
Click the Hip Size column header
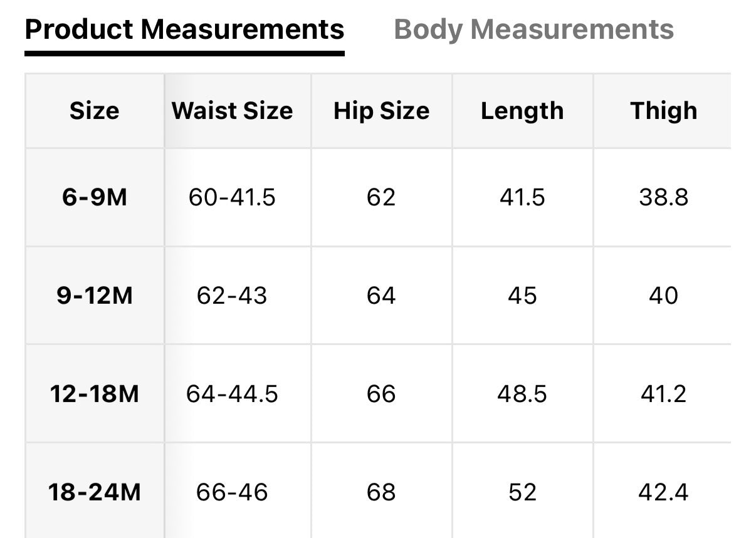381,111
